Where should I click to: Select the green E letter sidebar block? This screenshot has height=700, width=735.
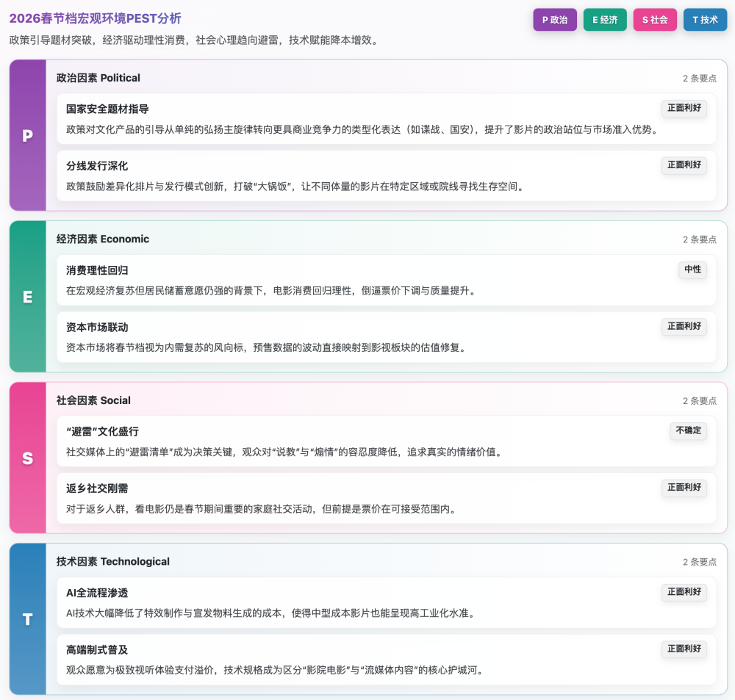(28, 297)
